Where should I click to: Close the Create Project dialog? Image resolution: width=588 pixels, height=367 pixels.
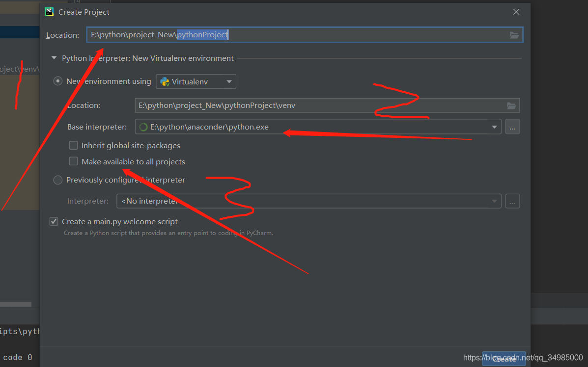pyautogui.click(x=516, y=12)
